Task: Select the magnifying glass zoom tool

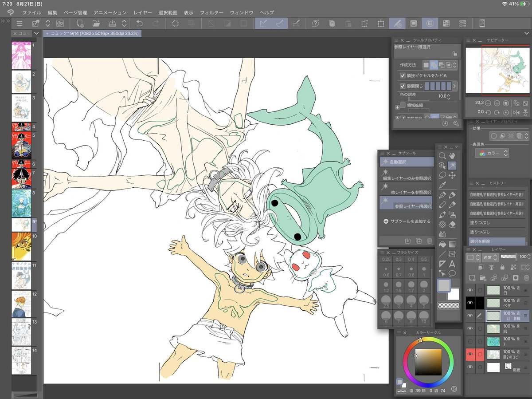Action: 442,156
